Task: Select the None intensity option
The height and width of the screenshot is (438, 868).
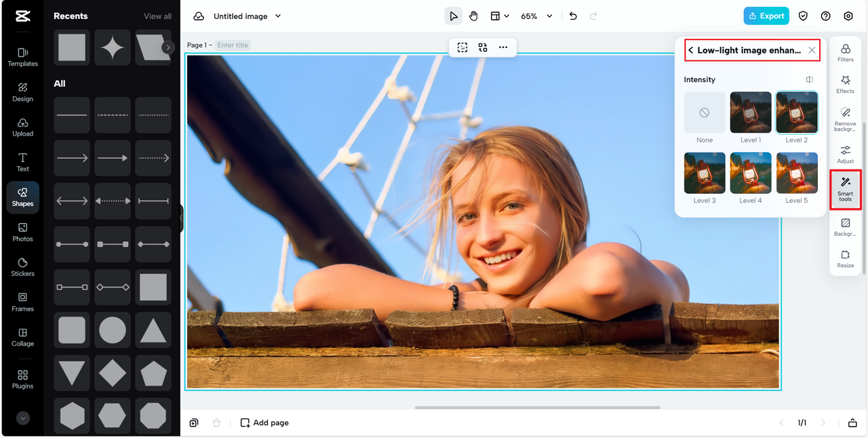Action: 704,113
